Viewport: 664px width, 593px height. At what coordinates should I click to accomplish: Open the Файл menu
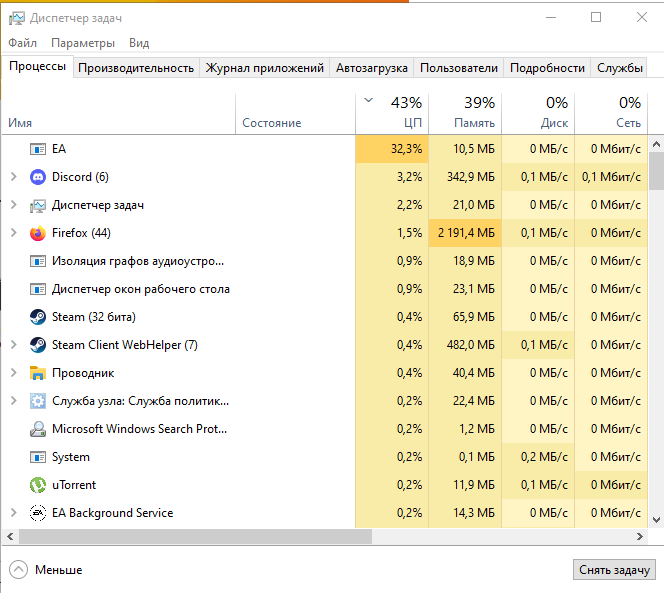pyautogui.click(x=22, y=43)
